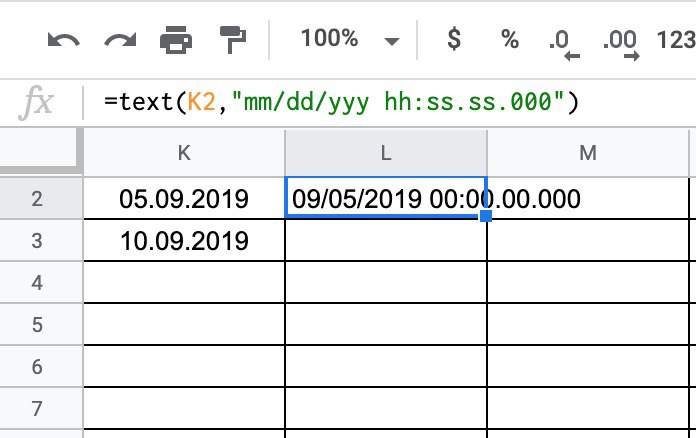Click empty cell M3

click(x=588, y=241)
